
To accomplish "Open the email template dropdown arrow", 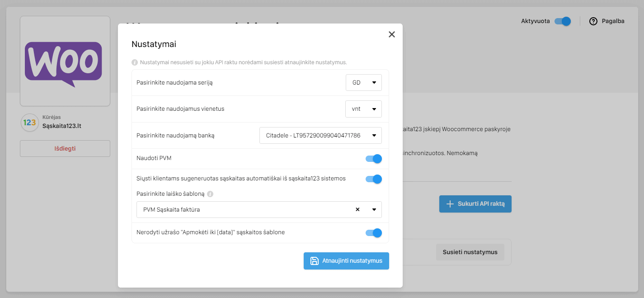I will (374, 209).
